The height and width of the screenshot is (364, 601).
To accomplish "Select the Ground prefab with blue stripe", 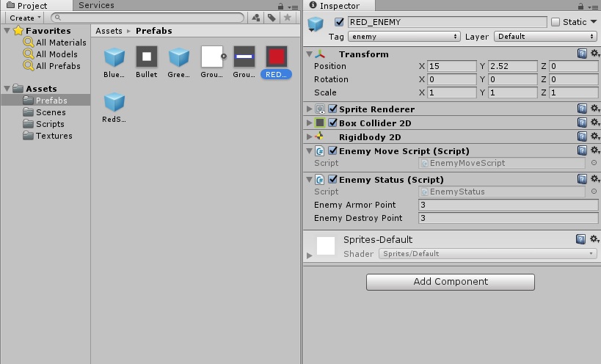I will [x=244, y=57].
